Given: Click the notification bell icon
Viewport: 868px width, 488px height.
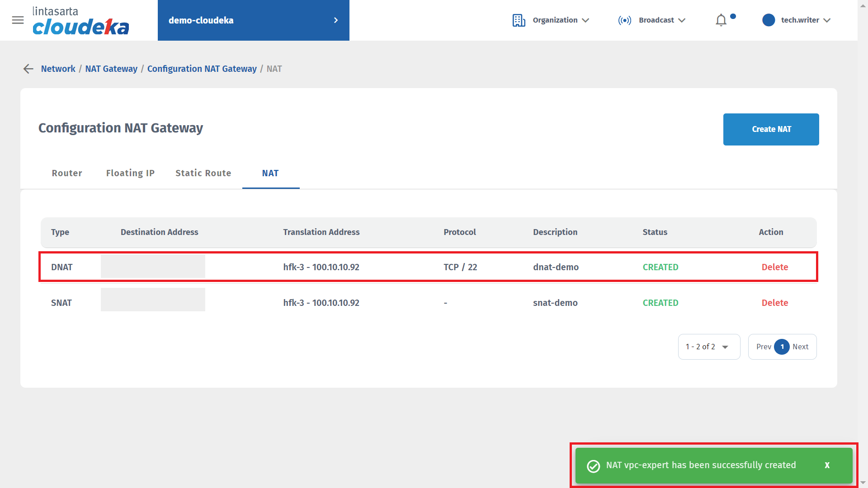Looking at the screenshot, I should coord(721,20).
